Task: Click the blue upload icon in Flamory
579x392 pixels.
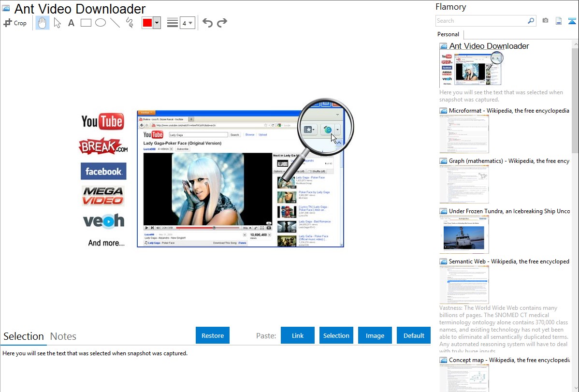Action: click(572, 21)
